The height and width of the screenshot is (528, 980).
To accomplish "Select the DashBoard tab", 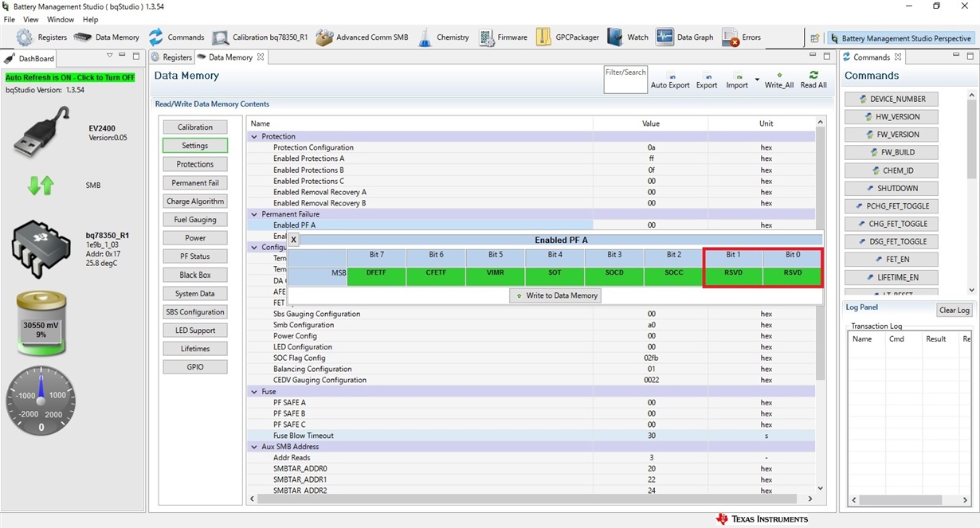I will tap(30, 58).
